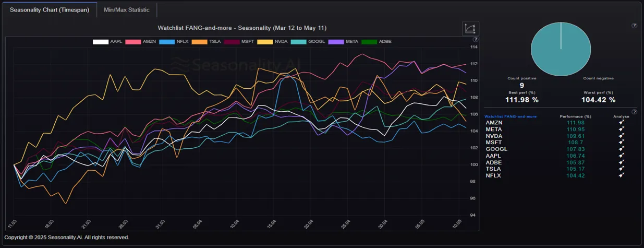The width and height of the screenshot is (644, 248).
Task: Click the 106.74 performance value
Action: (x=575, y=156)
